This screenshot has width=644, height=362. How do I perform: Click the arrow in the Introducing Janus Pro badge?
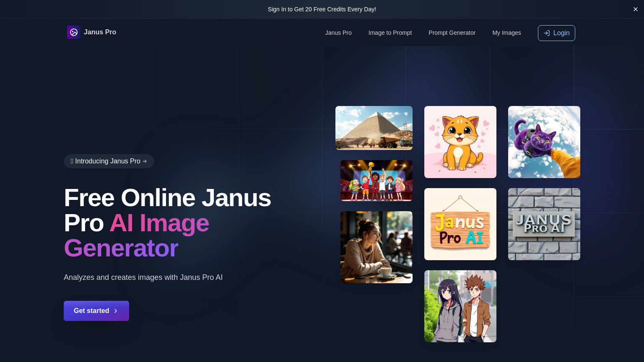click(145, 161)
